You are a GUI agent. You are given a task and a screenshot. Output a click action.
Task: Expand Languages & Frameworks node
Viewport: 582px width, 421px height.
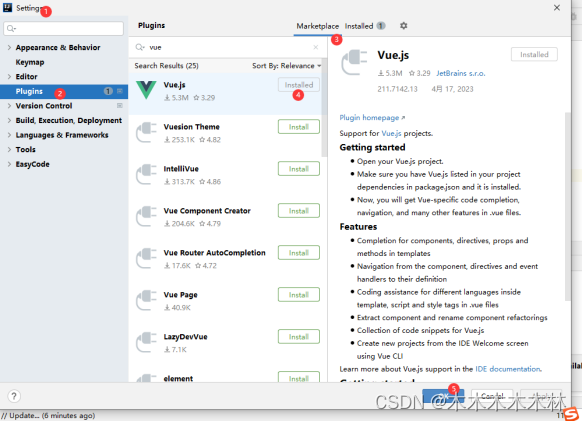pyautogui.click(x=9, y=135)
